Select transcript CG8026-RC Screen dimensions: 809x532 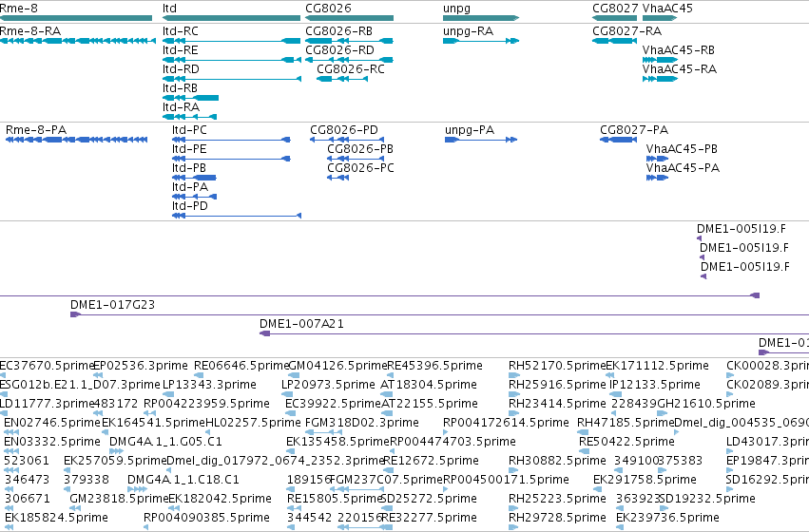[342, 79]
